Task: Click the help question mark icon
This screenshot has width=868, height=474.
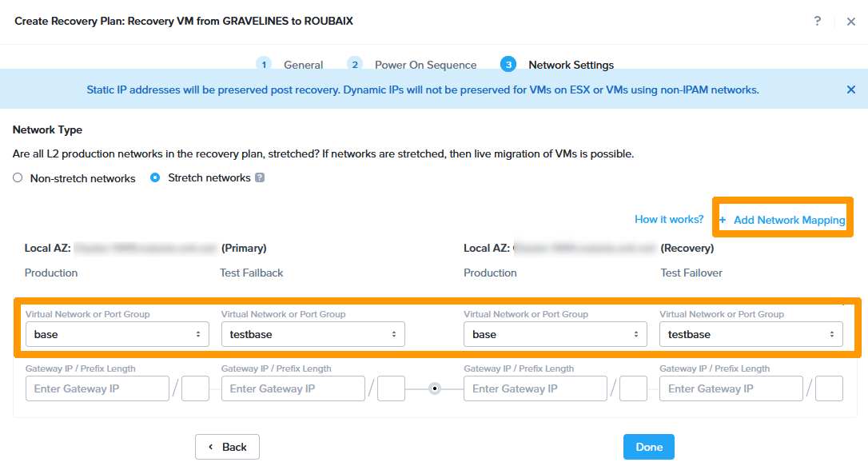Action: tap(817, 22)
